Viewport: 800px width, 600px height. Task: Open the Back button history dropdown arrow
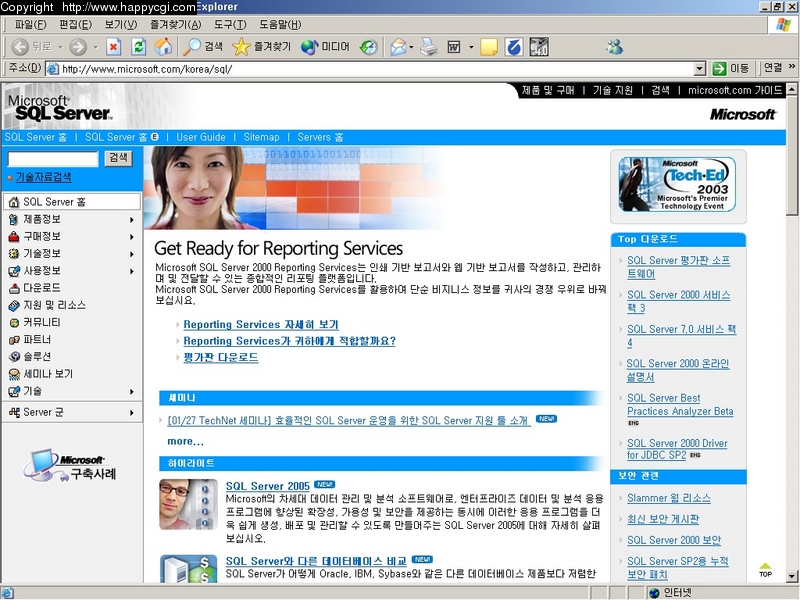[x=60, y=47]
